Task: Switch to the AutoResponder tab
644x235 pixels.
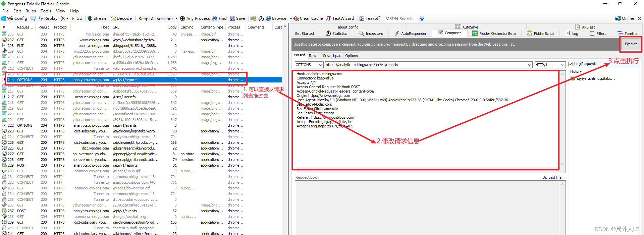Action: pos(411,34)
